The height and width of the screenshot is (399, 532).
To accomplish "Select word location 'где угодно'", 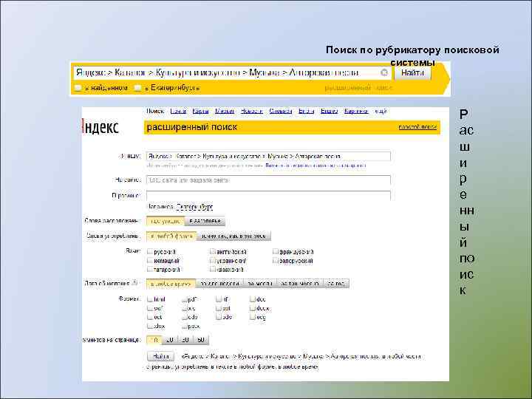I will pyautogui.click(x=166, y=221).
